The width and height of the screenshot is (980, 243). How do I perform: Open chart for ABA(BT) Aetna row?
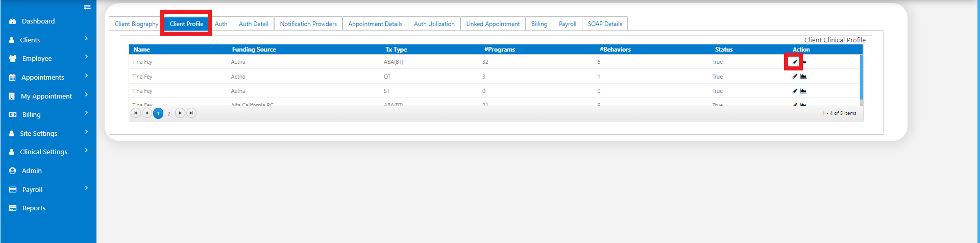[803, 62]
